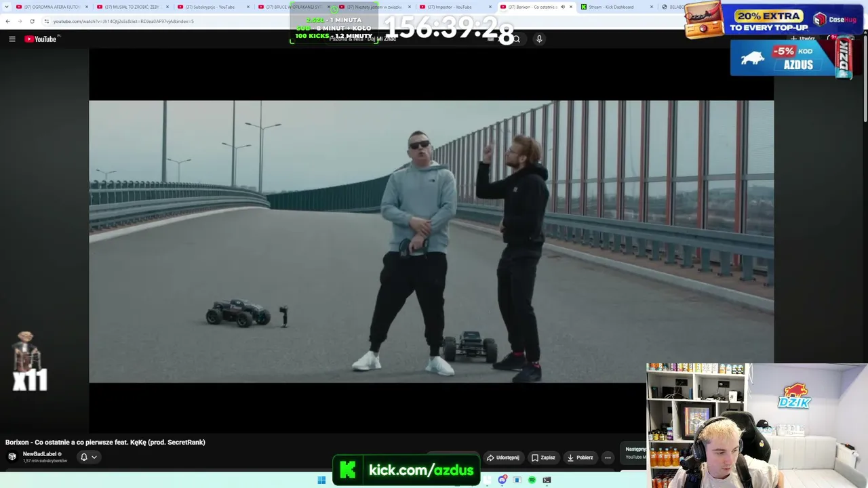Open the terminal icon in the taskbar
The image size is (868, 488).
pos(547,480)
